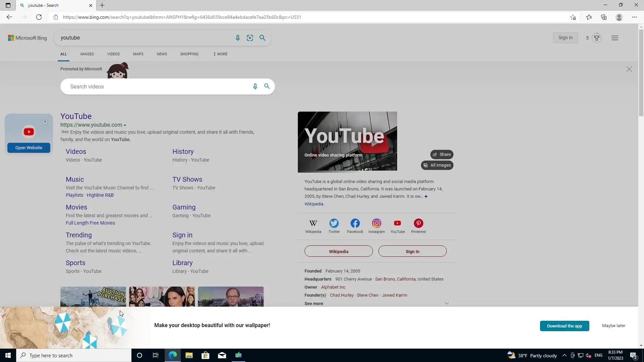
Task: Open Microsoft Rewards trophy icon
Action: pyautogui.click(x=596, y=38)
